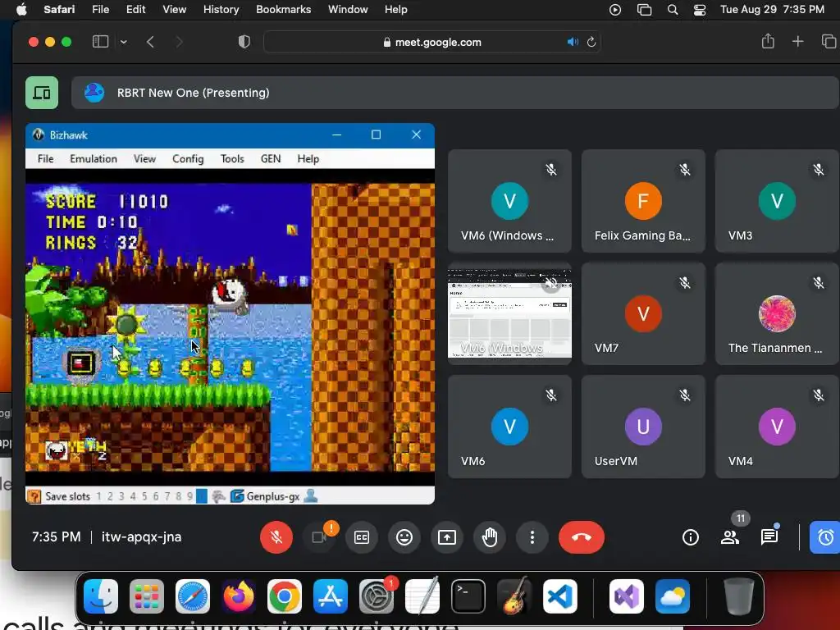Select VM3 participant tile
The height and width of the screenshot is (630, 840).
(777, 201)
